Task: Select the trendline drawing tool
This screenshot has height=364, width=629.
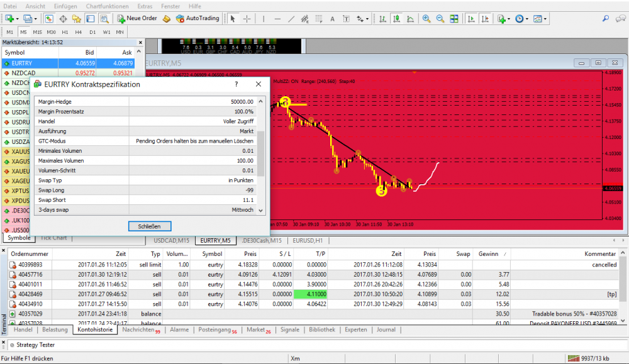Action: [x=292, y=19]
